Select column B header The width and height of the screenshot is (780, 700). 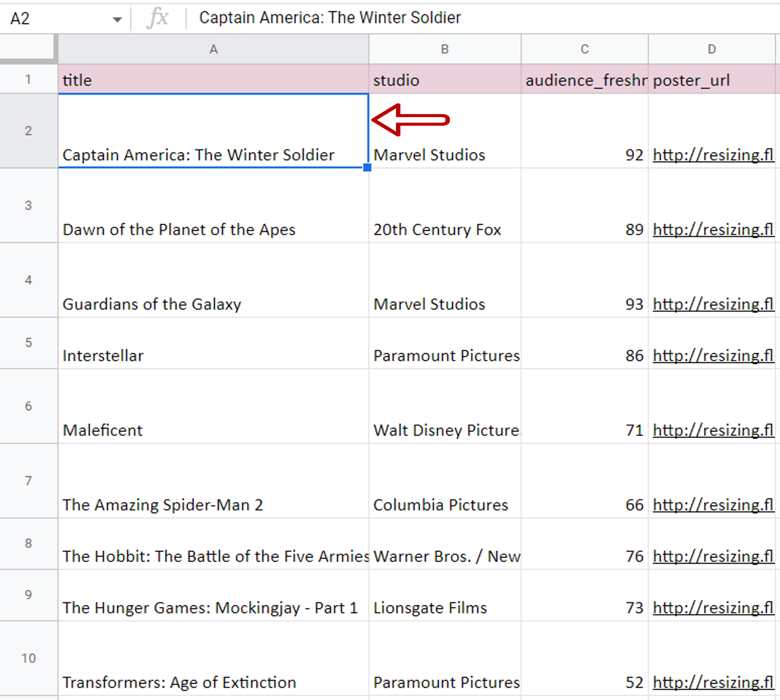click(x=445, y=49)
